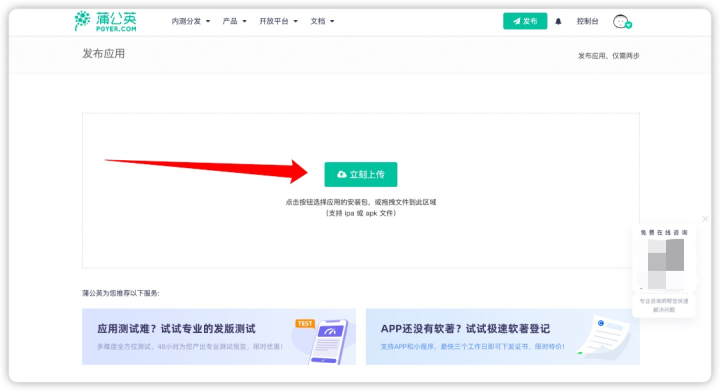720x391 pixels.
Task: Click the paper plane publish icon
Action: point(517,21)
